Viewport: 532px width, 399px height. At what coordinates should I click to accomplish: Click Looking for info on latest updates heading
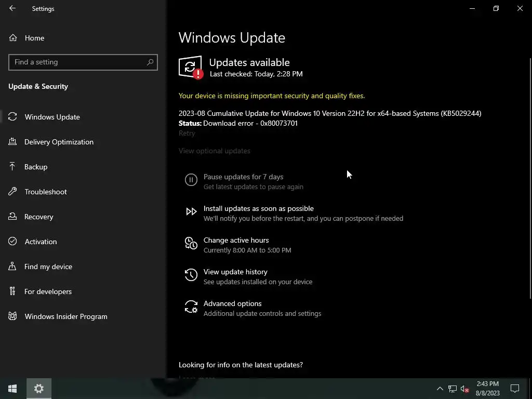241,365
